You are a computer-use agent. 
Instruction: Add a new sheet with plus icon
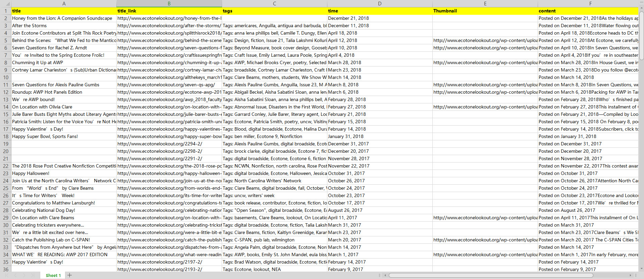pos(69,275)
